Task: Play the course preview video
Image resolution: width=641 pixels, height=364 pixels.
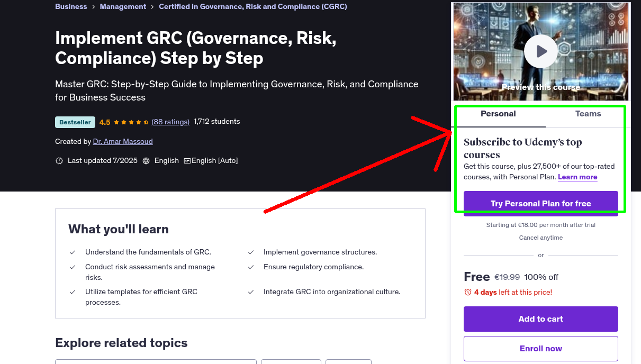Action: point(540,51)
